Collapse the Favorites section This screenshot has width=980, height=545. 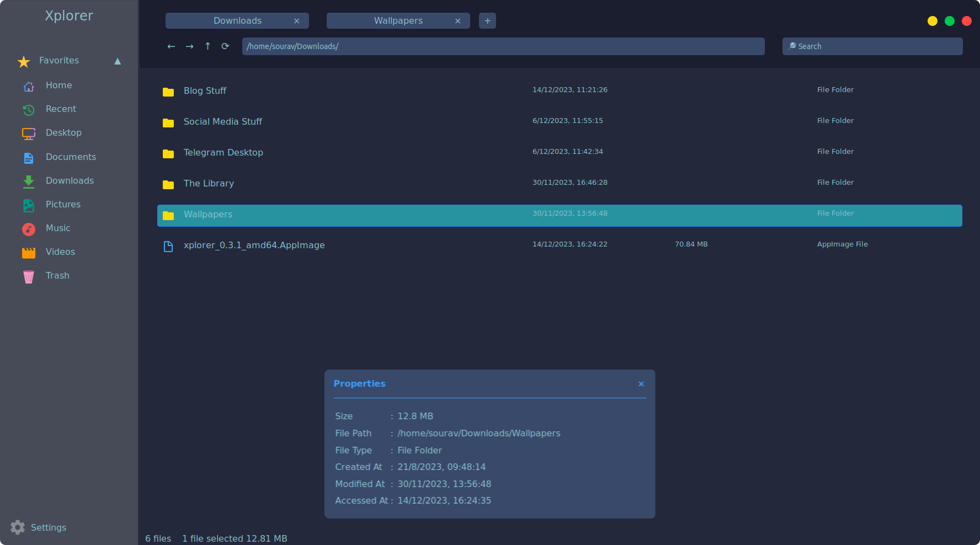[x=118, y=61]
